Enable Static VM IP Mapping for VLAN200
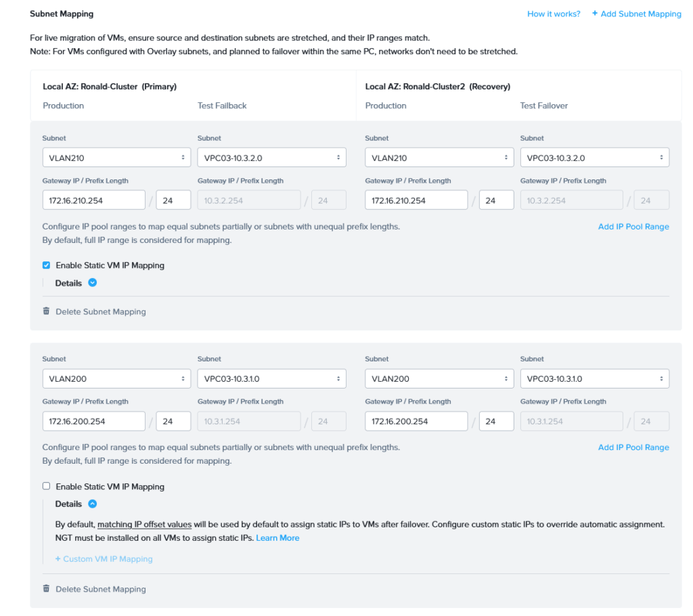Viewport: 693px width, 616px height. (x=47, y=486)
